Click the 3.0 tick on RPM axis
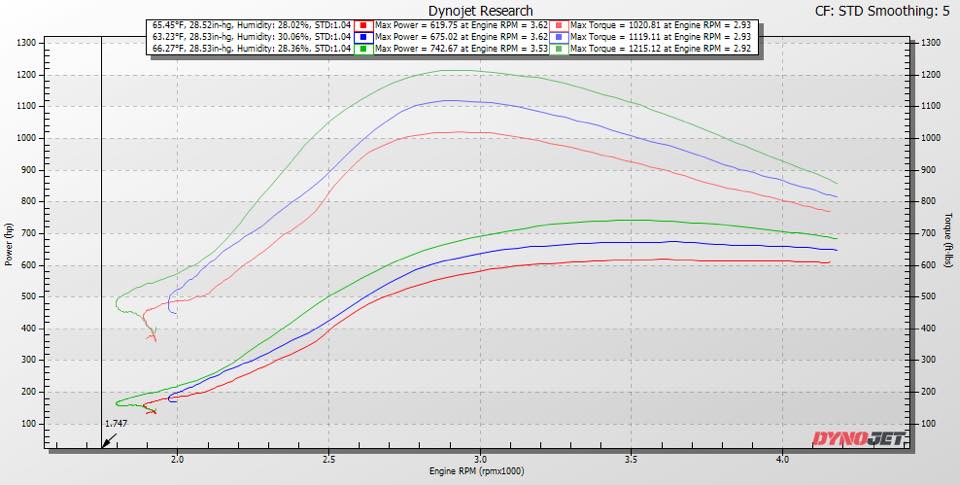The width and height of the screenshot is (960, 485). point(480,459)
